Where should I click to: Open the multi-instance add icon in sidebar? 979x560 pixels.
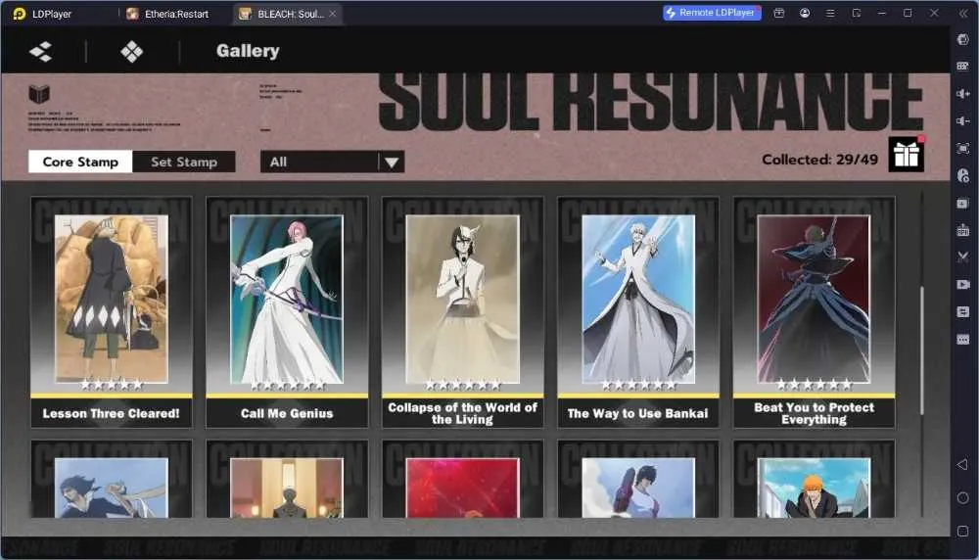point(962,203)
